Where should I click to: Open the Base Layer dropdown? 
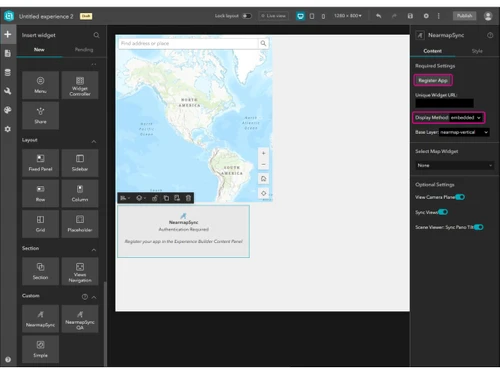point(464,132)
